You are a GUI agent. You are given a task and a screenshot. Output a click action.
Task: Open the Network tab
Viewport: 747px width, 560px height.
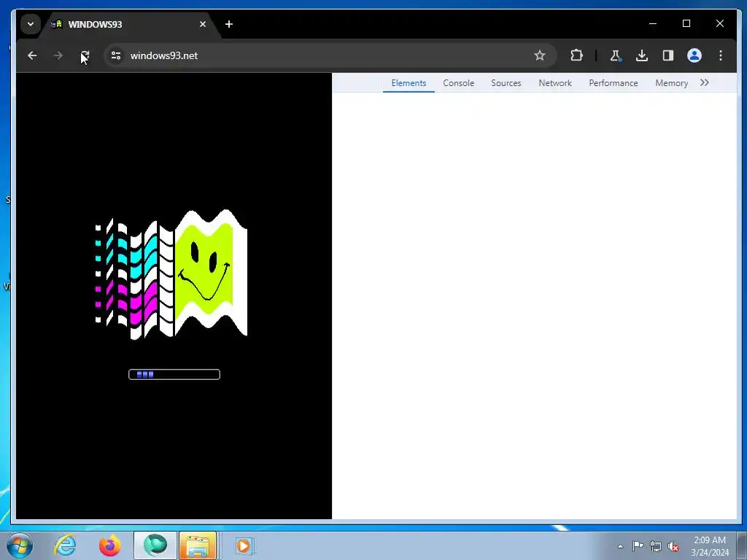(x=555, y=83)
